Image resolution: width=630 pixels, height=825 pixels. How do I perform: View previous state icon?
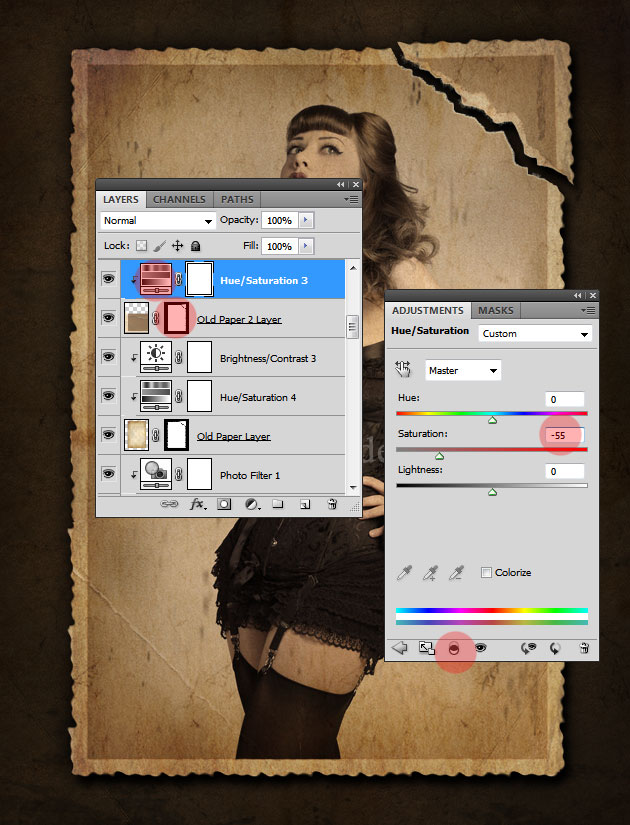click(528, 648)
